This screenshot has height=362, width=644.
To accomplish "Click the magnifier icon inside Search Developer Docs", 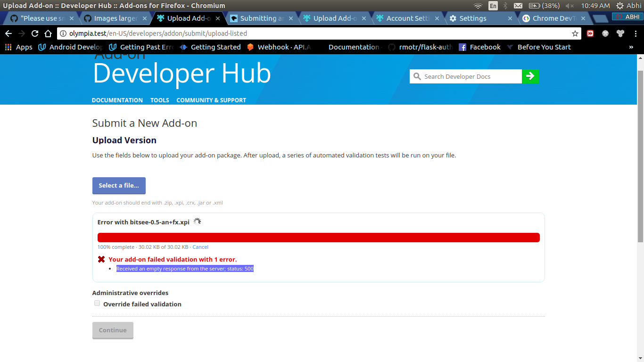I will 418,76.
